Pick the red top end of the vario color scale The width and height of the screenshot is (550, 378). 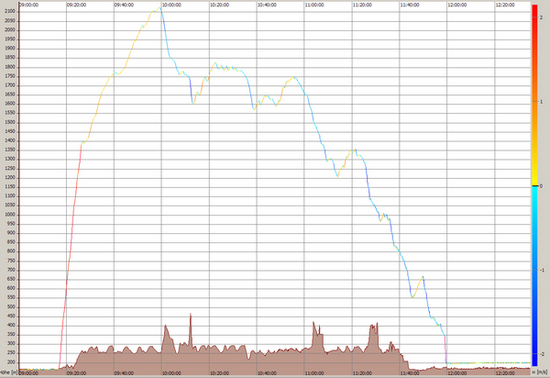point(535,8)
